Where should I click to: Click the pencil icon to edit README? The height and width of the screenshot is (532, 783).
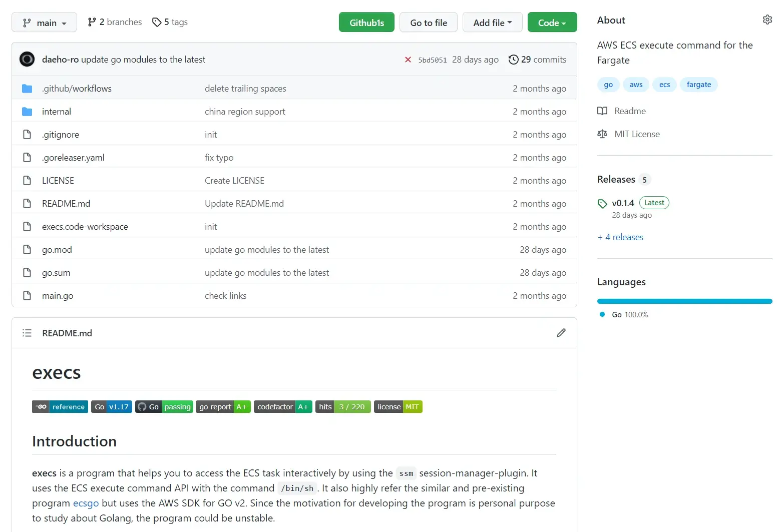(561, 333)
